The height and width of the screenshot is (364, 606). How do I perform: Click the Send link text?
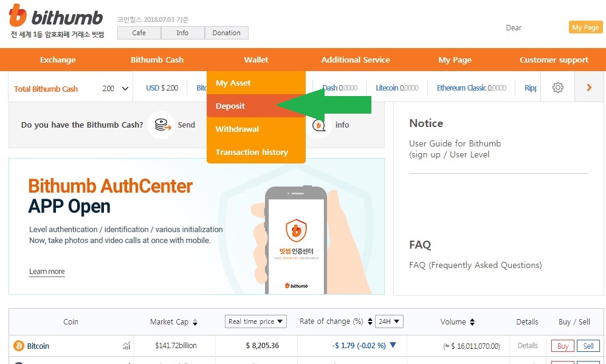tap(186, 125)
